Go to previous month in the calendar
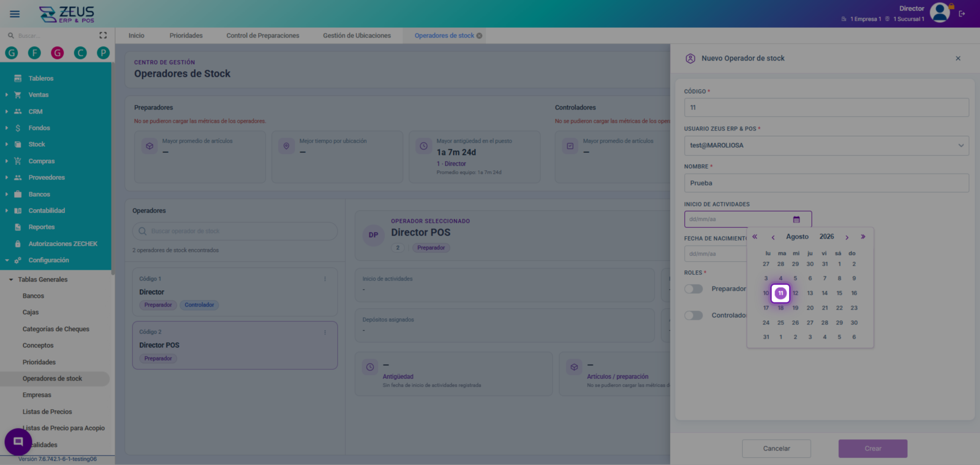Screen dimensions: 980x465 click(x=773, y=237)
